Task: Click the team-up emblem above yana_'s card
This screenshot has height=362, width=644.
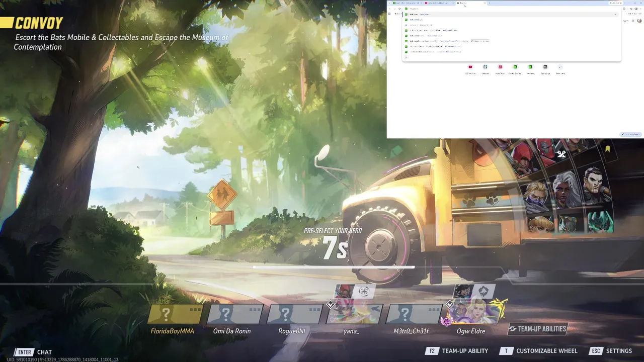Action: tap(364, 292)
